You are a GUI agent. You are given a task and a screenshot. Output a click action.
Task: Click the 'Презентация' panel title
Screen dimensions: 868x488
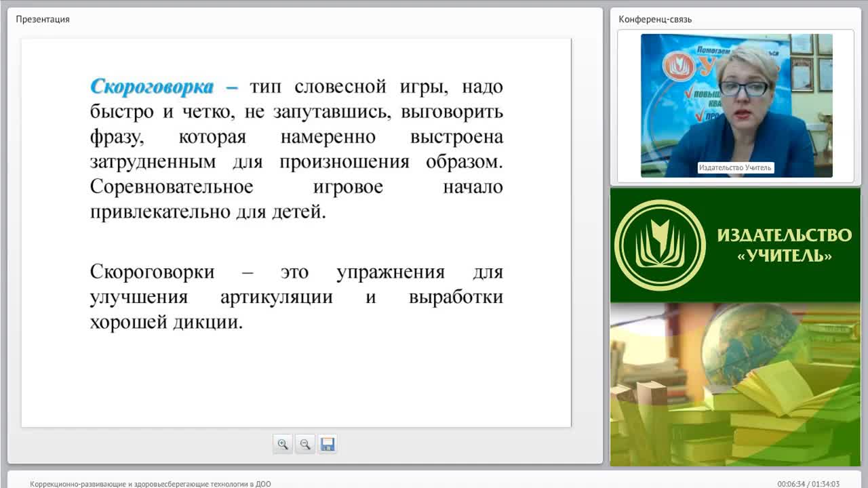[x=43, y=19]
